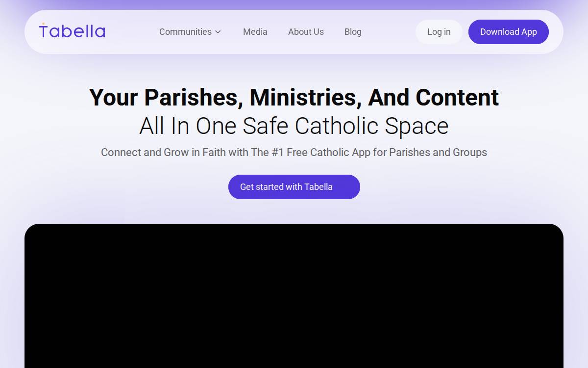Click Get started with Tabella
588x368 pixels.
click(294, 187)
